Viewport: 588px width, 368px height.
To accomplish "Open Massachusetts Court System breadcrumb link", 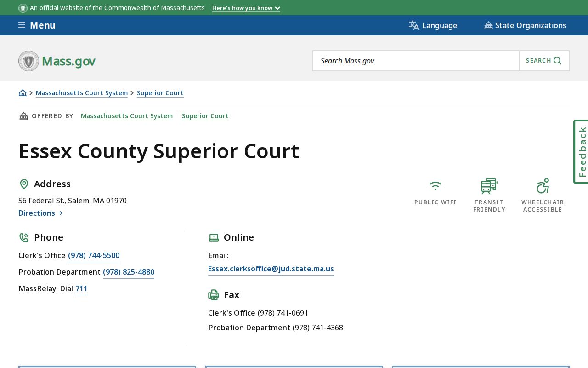I will [82, 93].
